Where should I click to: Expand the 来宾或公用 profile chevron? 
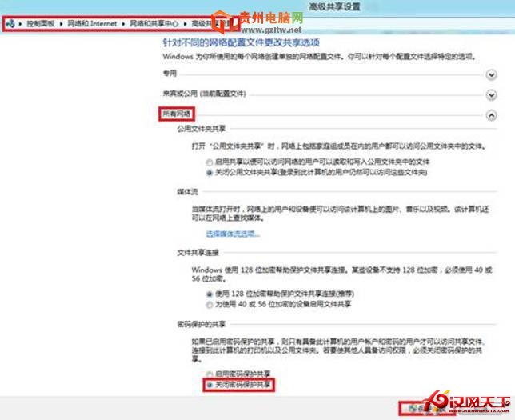(x=492, y=94)
